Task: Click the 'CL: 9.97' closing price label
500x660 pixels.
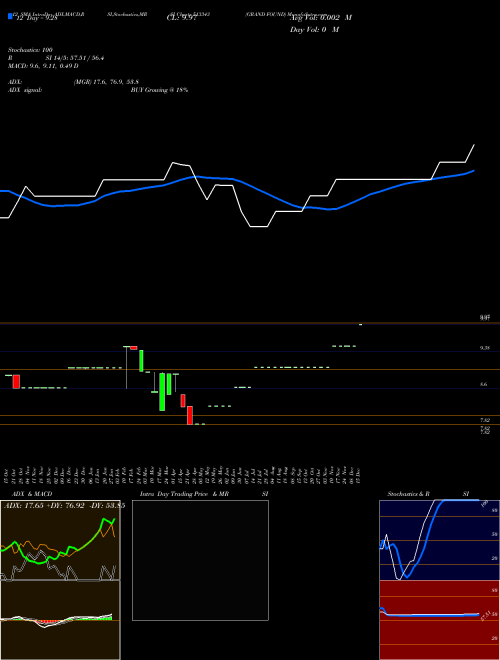Action: (x=181, y=18)
